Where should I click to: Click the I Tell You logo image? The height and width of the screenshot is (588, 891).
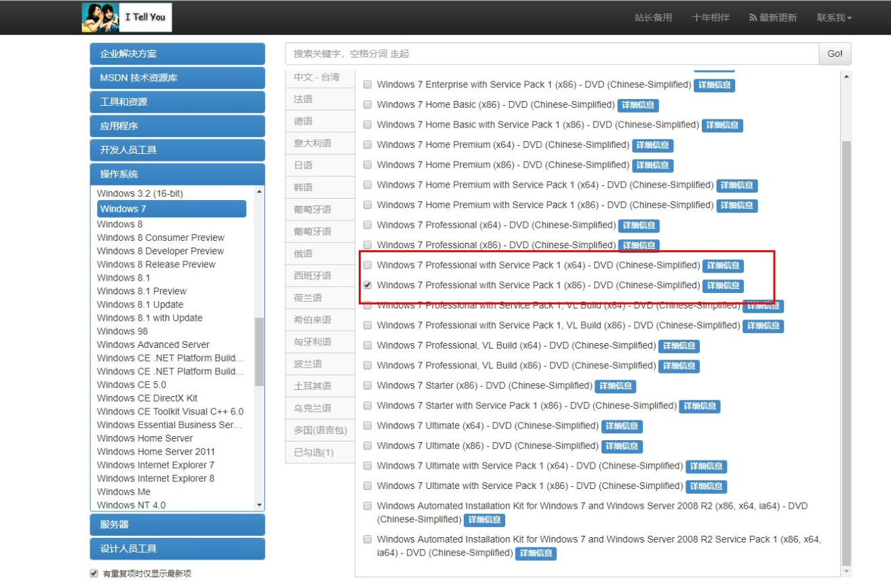click(127, 18)
